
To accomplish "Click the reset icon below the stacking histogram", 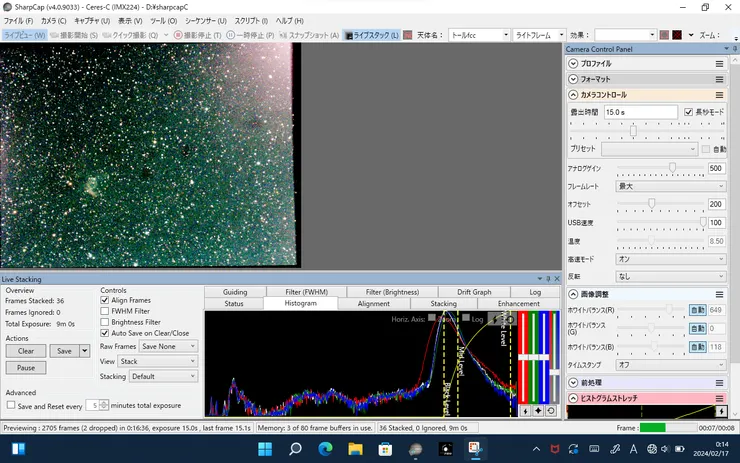I will pos(551,410).
